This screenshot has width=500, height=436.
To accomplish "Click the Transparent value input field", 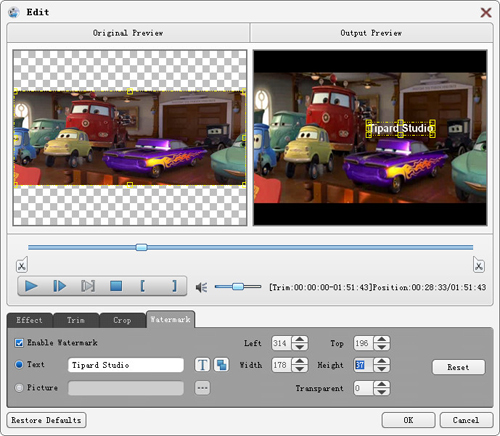I will point(363,388).
